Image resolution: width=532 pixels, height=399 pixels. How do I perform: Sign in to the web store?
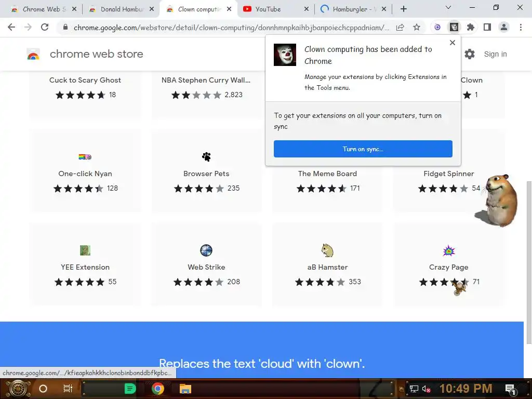(x=495, y=54)
